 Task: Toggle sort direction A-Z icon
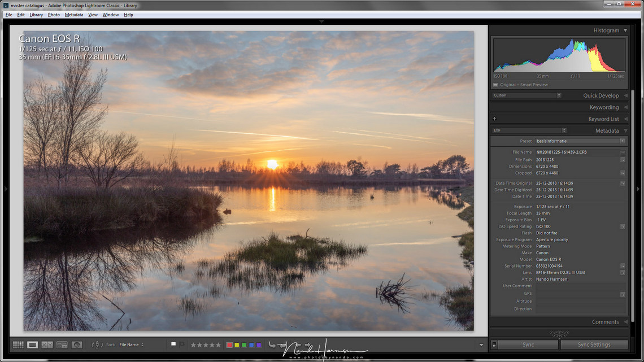(x=97, y=344)
